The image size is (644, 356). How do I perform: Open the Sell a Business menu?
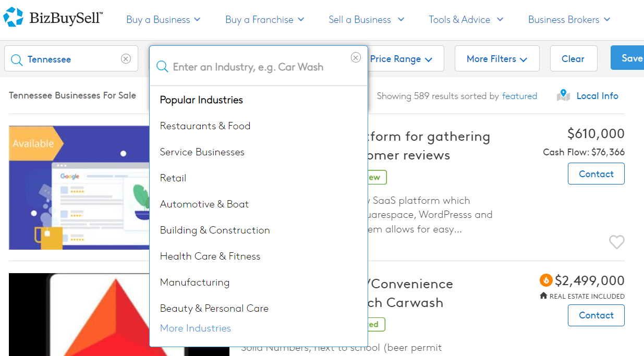point(367,20)
